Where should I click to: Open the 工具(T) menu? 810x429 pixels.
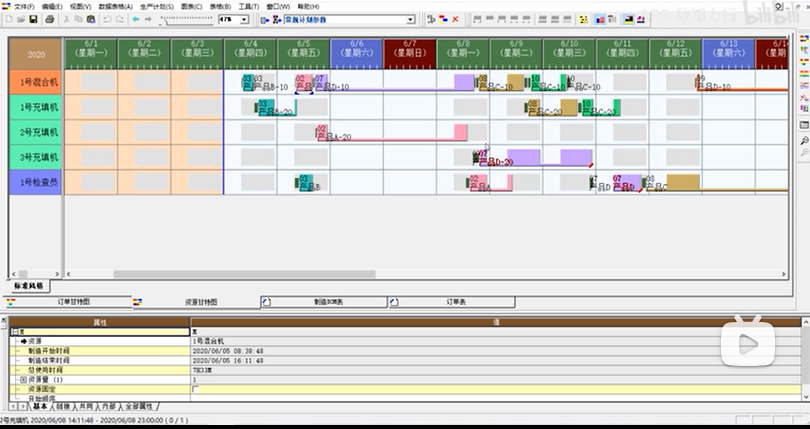[x=248, y=6]
